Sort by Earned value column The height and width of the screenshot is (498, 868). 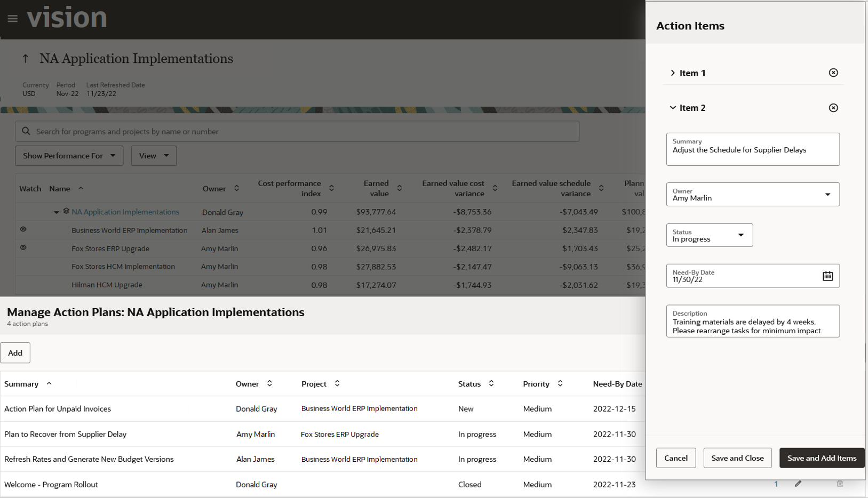[399, 188]
